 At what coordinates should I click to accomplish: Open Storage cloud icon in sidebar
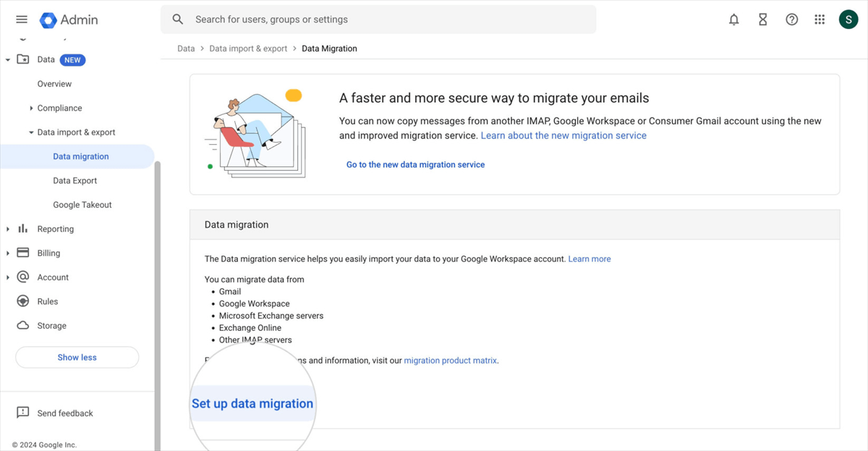(23, 326)
